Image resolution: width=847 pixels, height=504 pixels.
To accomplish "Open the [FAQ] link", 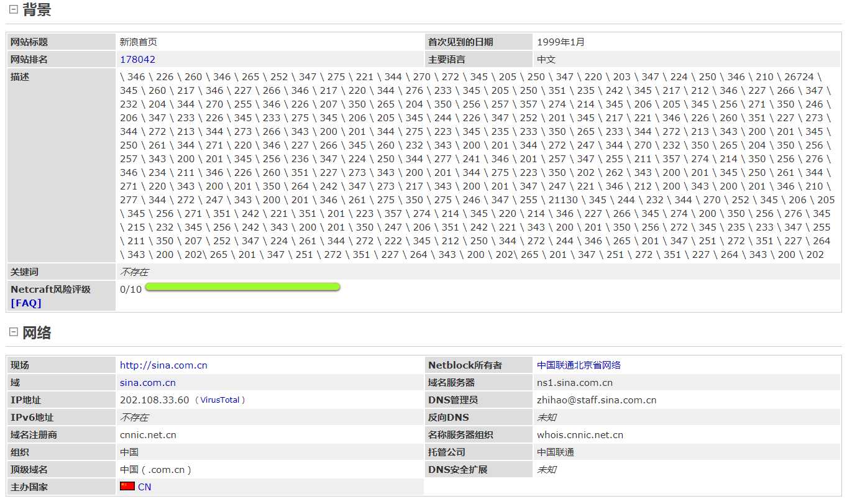I will 26,303.
